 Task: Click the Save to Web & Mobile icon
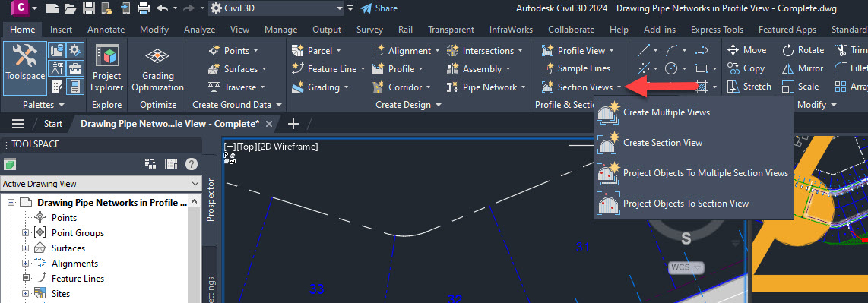pyautogui.click(x=125, y=8)
